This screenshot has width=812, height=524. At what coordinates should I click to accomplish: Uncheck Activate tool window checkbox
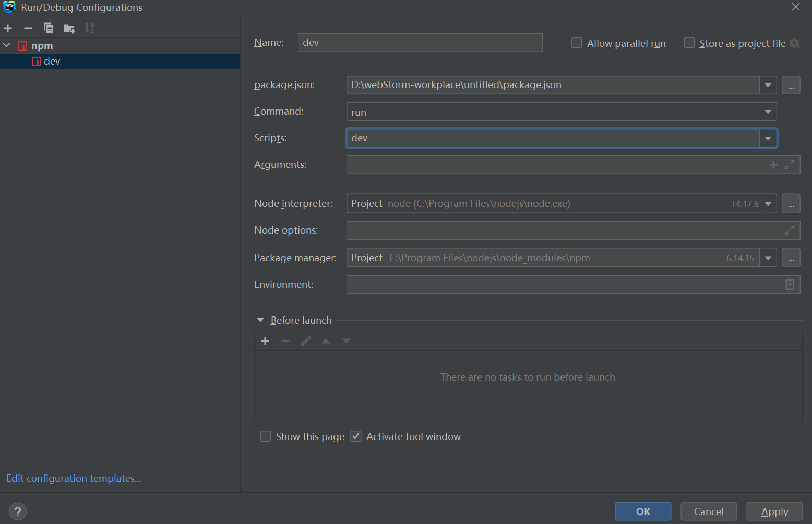pos(356,436)
